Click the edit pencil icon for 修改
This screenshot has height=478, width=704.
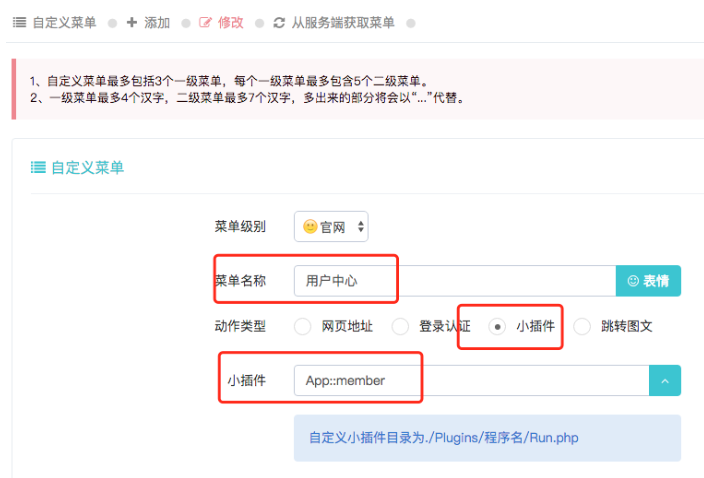click(x=205, y=22)
